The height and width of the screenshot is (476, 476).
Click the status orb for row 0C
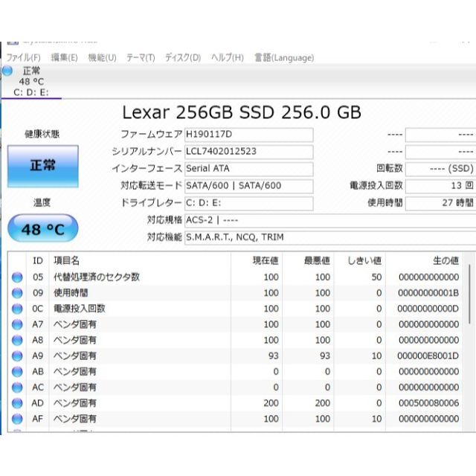(17, 309)
